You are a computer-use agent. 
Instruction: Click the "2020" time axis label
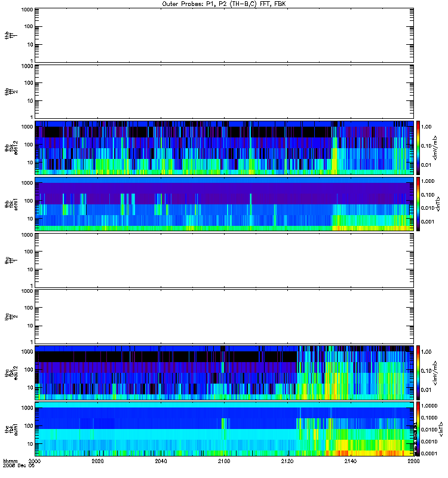(x=98, y=461)
